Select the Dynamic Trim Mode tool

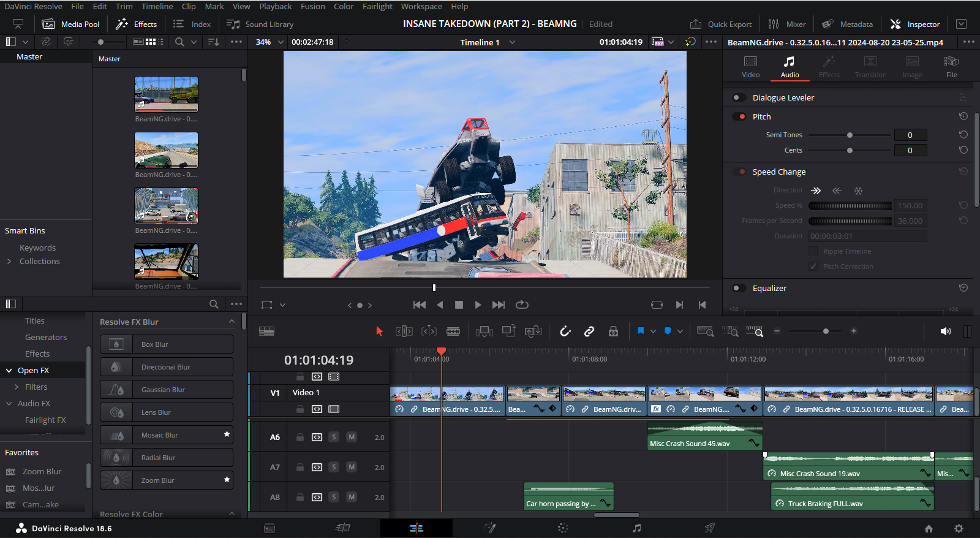[429, 332]
